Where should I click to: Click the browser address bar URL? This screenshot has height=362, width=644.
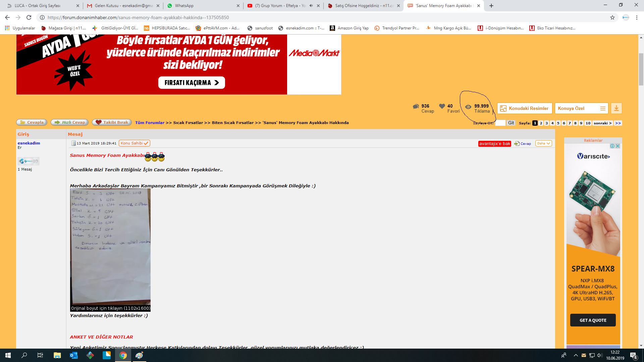tap(138, 17)
